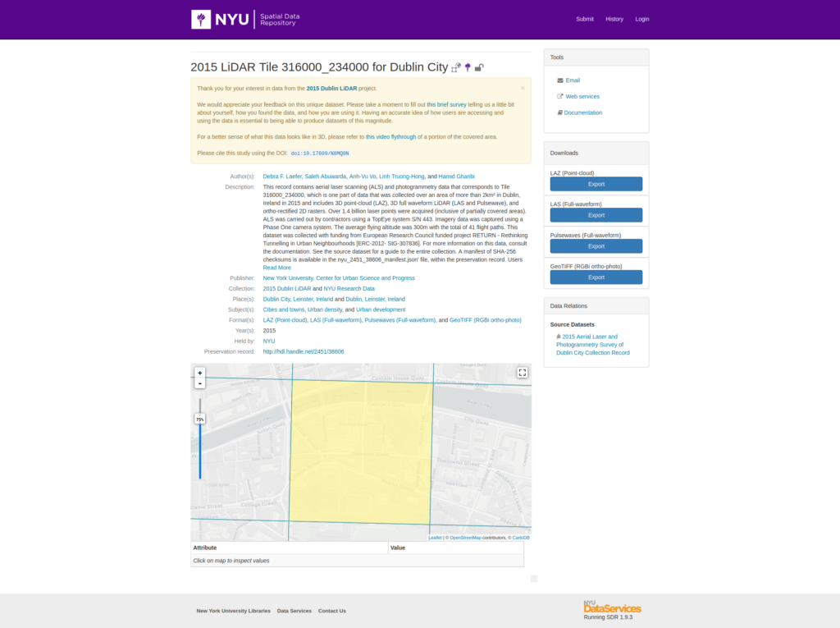Zoom in on the map
Image resolution: width=840 pixels, height=628 pixels.
click(x=200, y=373)
